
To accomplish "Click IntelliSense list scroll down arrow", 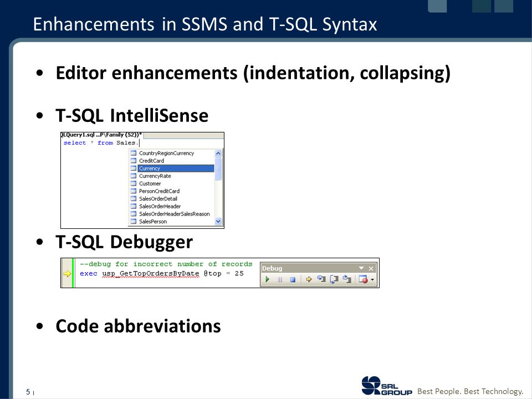I will click(x=218, y=221).
